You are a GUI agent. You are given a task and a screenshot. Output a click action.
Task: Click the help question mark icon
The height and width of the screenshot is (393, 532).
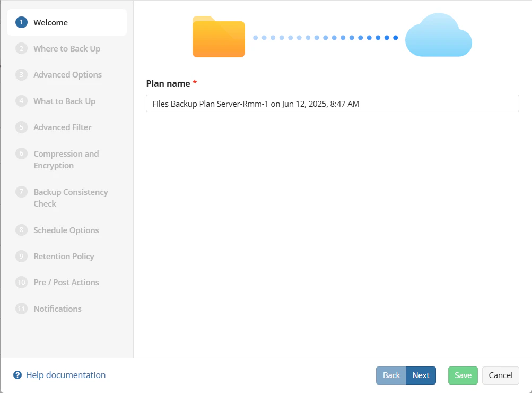[18, 375]
